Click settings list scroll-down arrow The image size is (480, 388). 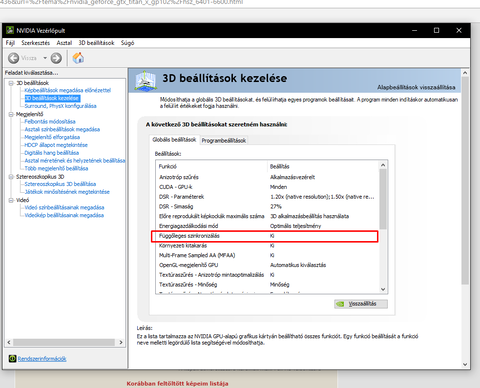[383, 289]
